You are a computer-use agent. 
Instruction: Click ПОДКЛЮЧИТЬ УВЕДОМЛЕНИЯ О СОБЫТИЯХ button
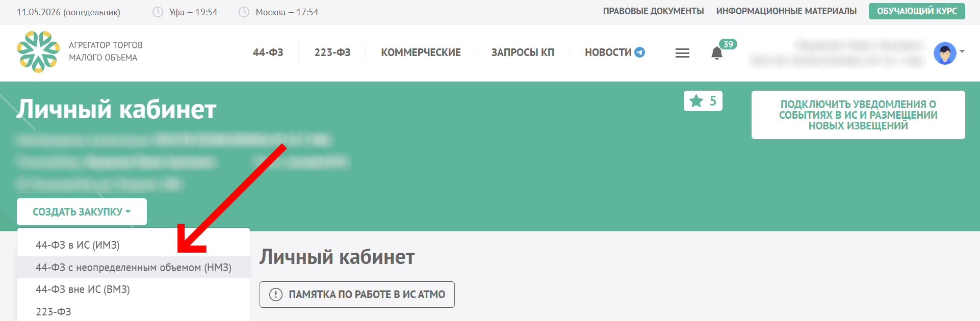click(x=858, y=115)
